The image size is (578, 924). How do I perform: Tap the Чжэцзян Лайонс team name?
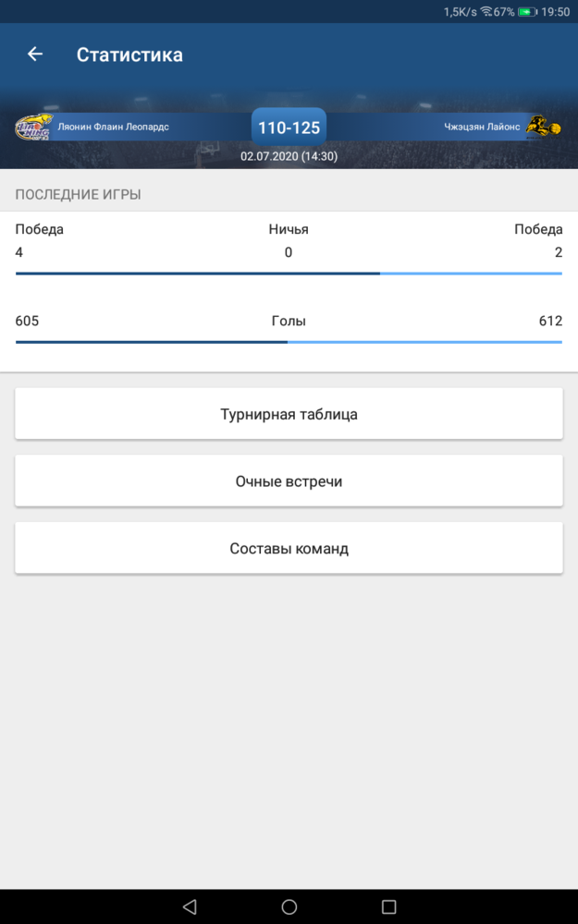(482, 127)
